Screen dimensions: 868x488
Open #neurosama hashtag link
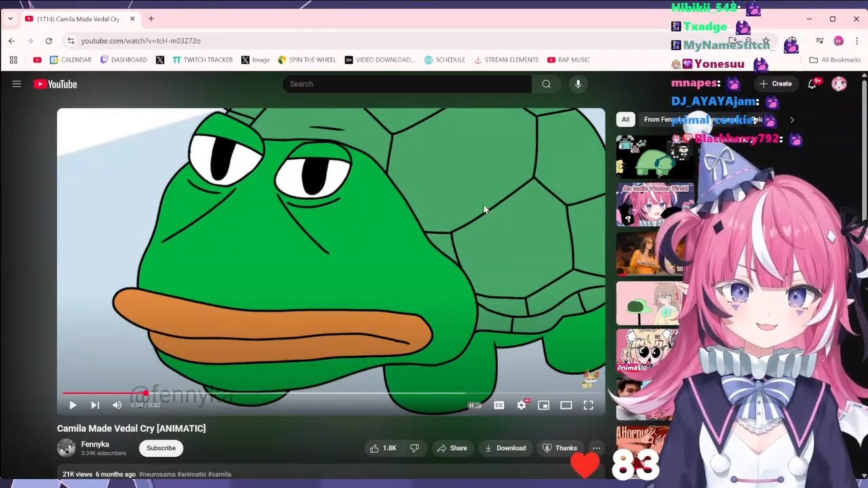(158, 474)
